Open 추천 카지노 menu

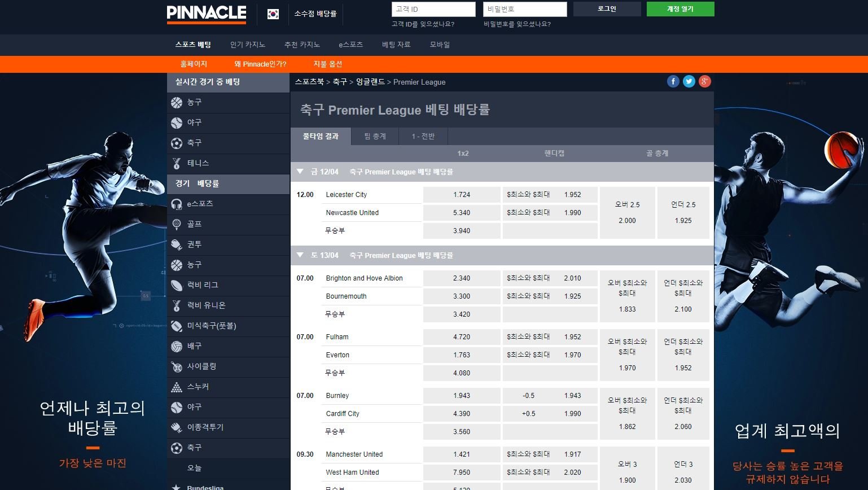click(x=302, y=45)
